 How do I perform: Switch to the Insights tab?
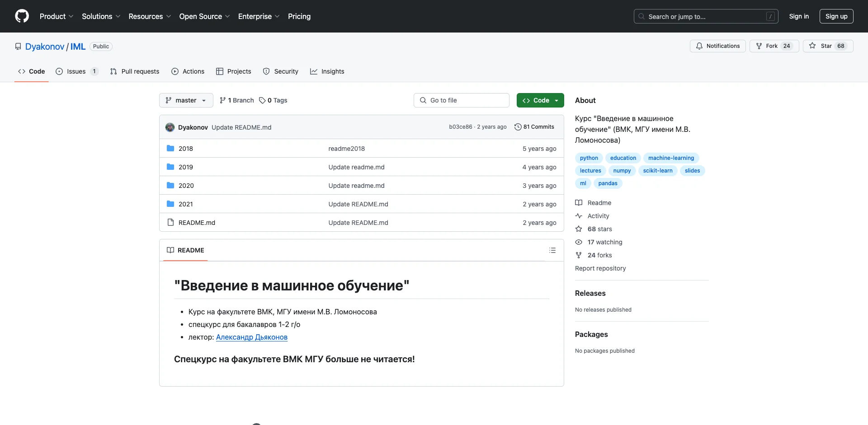pyautogui.click(x=327, y=71)
